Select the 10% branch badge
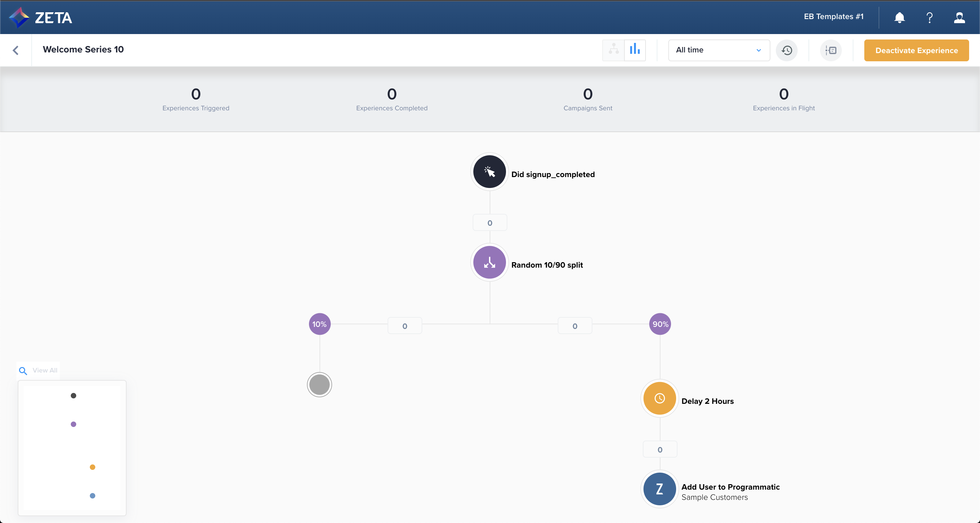 (x=319, y=324)
